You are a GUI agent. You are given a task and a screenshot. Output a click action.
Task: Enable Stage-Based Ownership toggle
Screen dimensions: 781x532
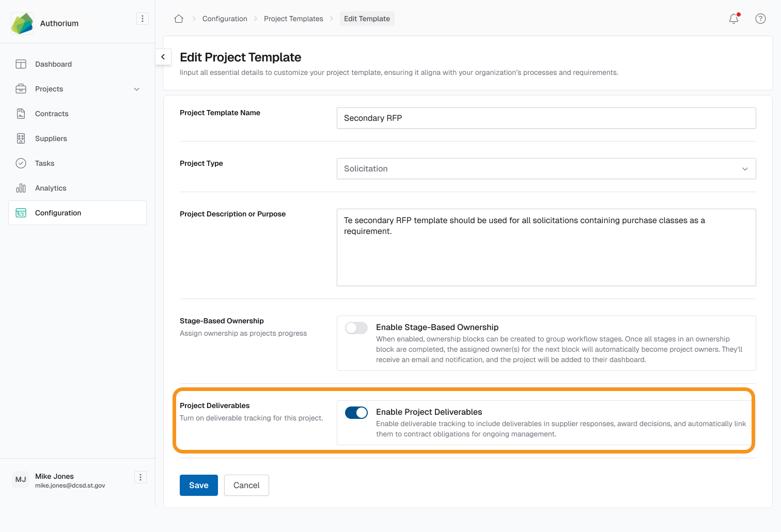coord(356,327)
